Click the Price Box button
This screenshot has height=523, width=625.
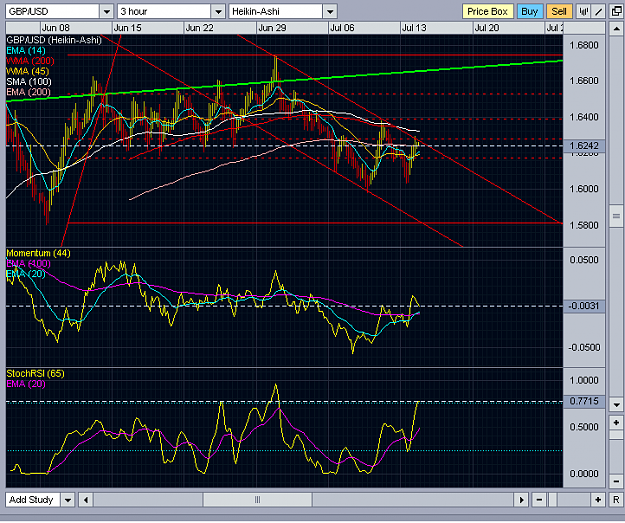[x=487, y=12]
